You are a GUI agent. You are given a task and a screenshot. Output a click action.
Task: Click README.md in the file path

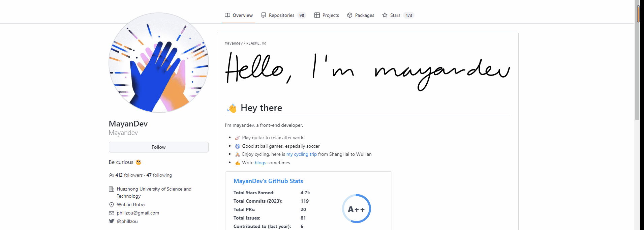(x=256, y=43)
